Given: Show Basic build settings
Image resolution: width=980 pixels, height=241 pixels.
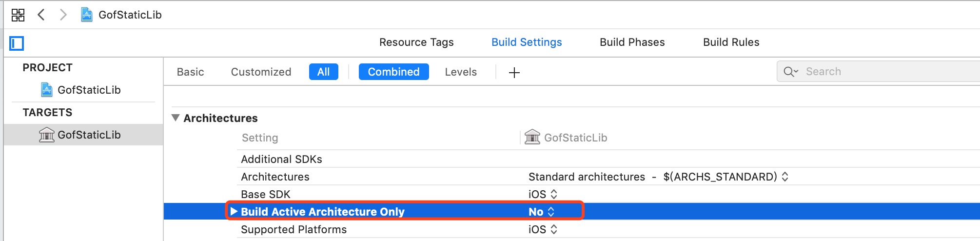Looking at the screenshot, I should pos(191,72).
